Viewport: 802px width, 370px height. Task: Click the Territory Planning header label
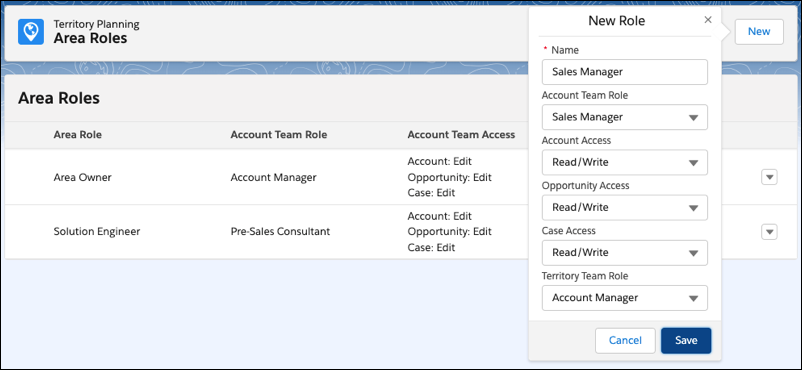97,24
